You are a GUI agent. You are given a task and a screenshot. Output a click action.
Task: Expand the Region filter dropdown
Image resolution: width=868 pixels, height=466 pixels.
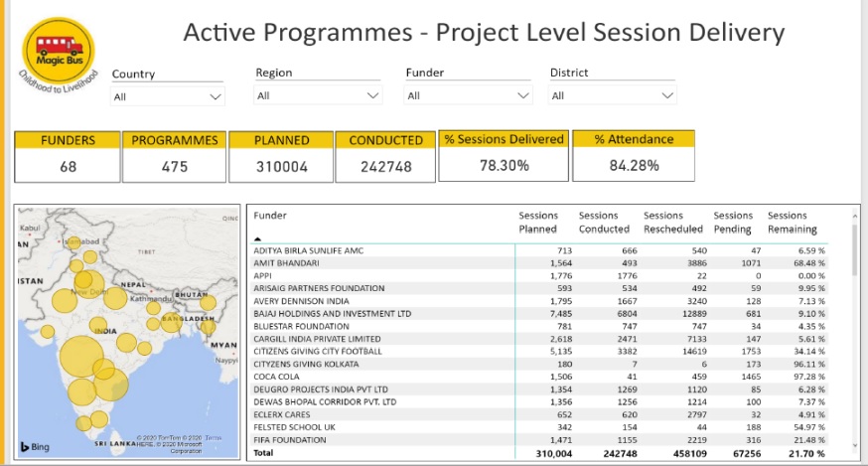[318, 96]
